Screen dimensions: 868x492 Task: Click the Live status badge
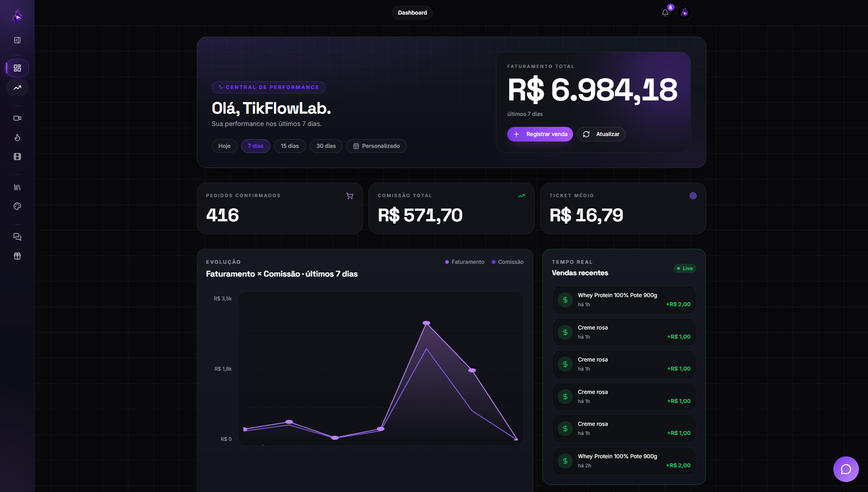click(x=685, y=268)
